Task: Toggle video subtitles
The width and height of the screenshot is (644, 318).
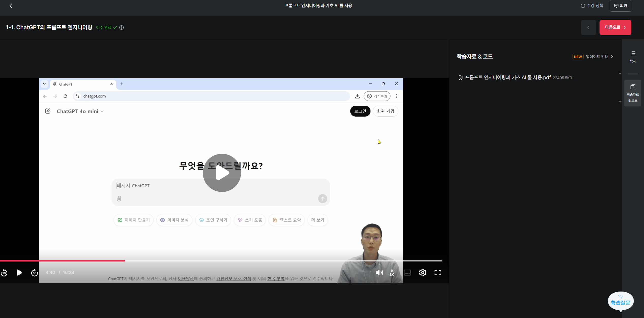Action: pos(407,273)
